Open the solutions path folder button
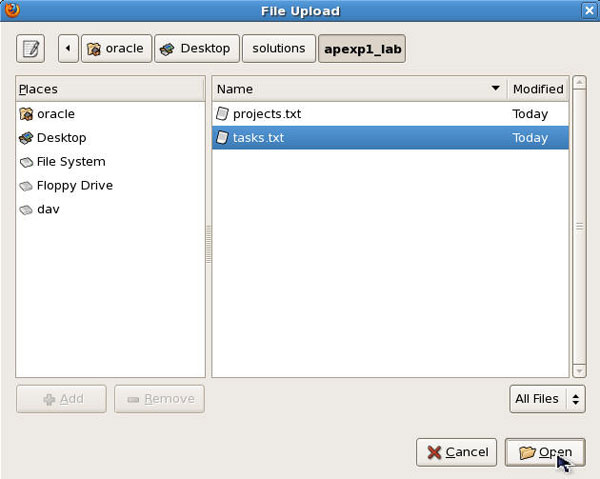Screen dimensions: 600x479 (x=279, y=49)
